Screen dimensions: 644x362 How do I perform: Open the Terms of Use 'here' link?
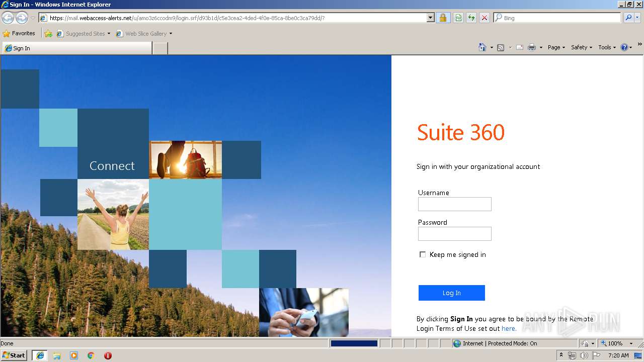(x=509, y=328)
